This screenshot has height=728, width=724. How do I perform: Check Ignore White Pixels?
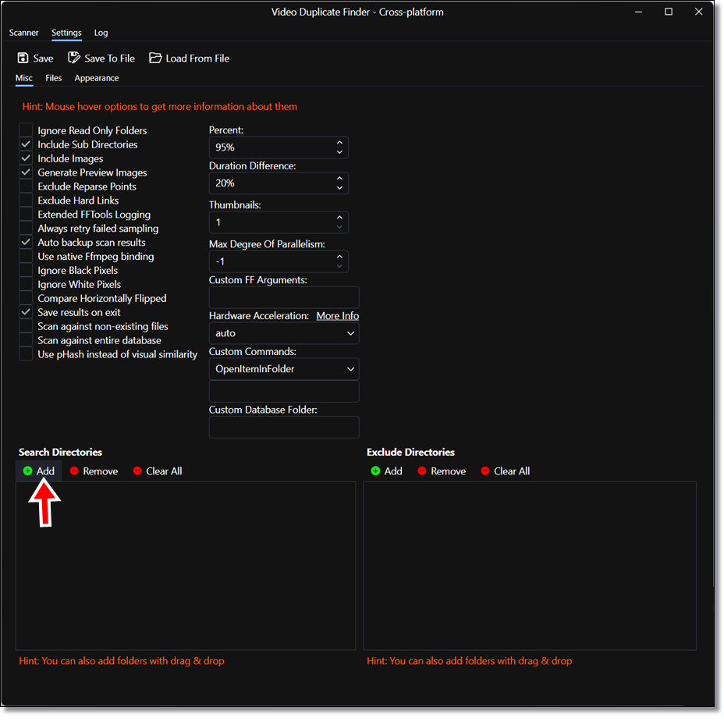pyautogui.click(x=26, y=284)
